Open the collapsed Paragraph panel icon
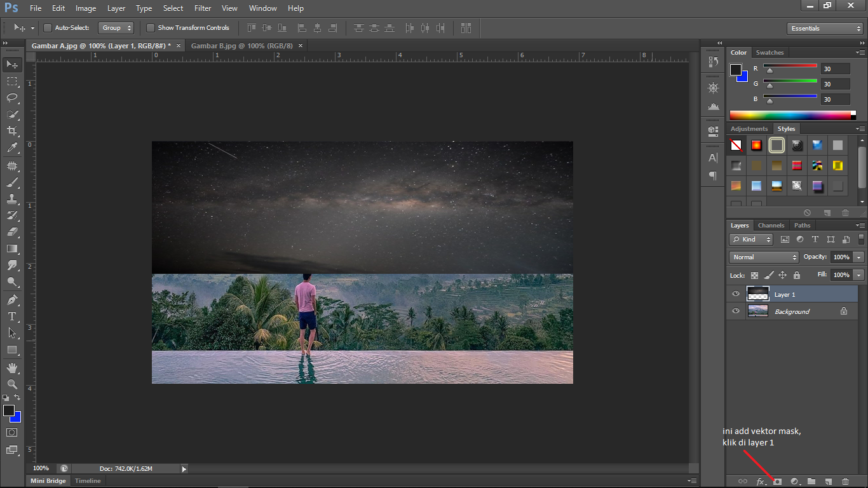 [713, 175]
